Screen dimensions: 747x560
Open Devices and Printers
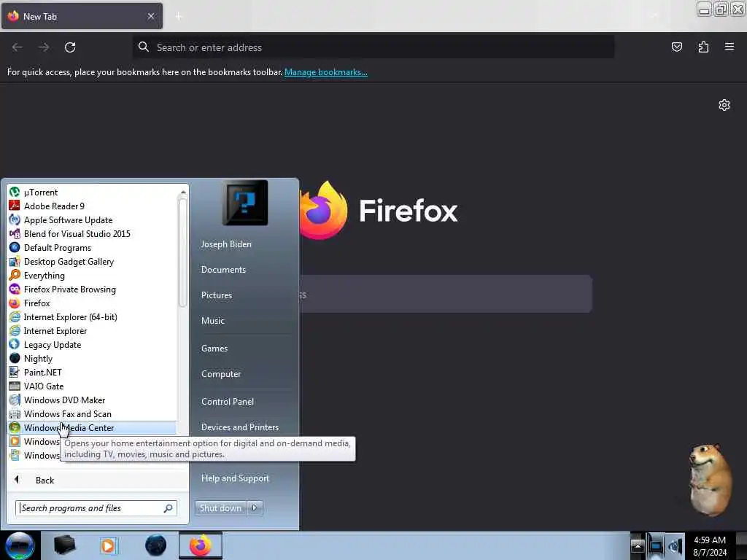[x=240, y=427]
